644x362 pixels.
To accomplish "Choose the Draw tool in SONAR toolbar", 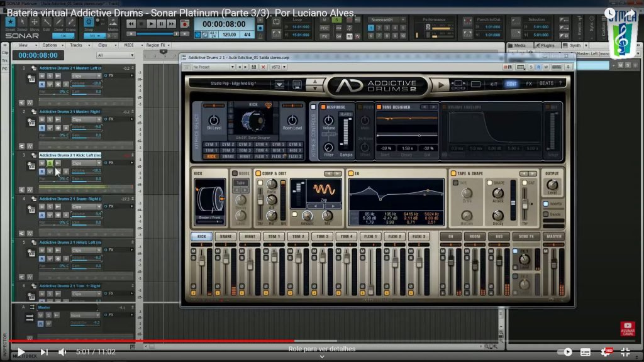I will point(58,23).
